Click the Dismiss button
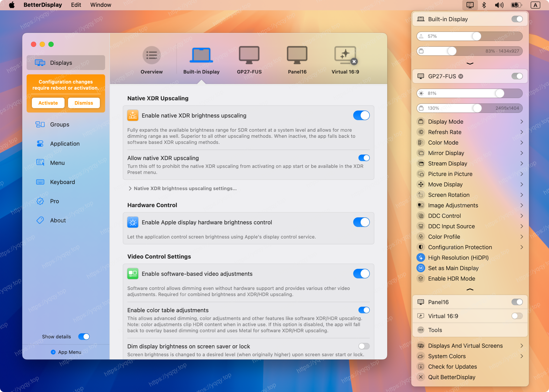Viewport: 549px width, 392px height. [x=84, y=103]
